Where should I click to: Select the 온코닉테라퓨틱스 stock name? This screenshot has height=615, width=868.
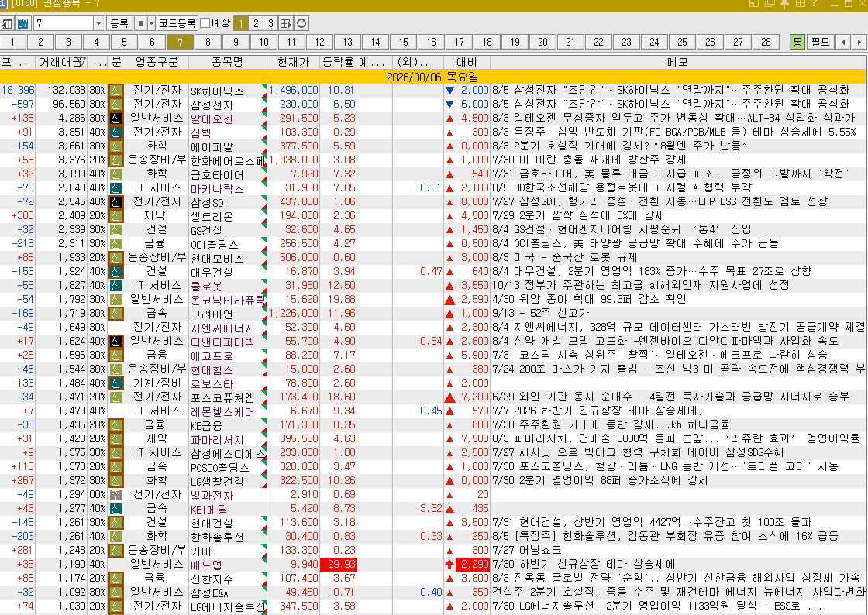coord(228,300)
